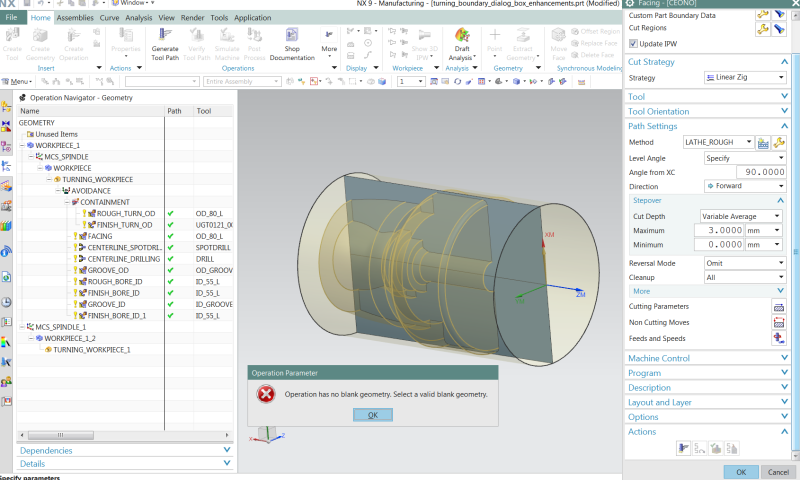This screenshot has width=800, height=480.
Task: Click the Generate Tool Path icon
Action: point(165,35)
